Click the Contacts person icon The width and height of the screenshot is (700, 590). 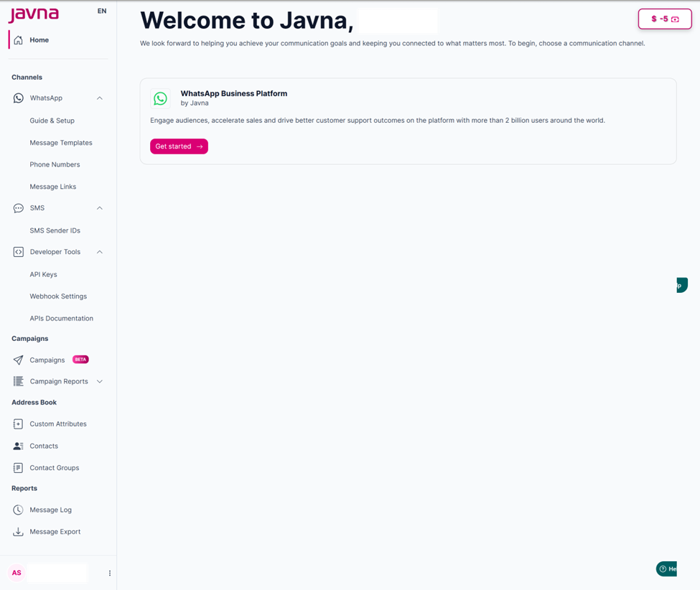pyautogui.click(x=18, y=446)
